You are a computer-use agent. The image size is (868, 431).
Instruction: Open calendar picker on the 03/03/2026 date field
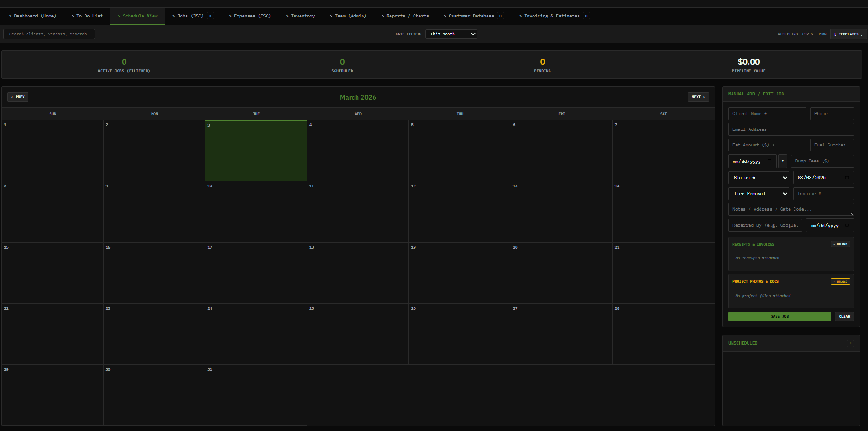pos(847,178)
